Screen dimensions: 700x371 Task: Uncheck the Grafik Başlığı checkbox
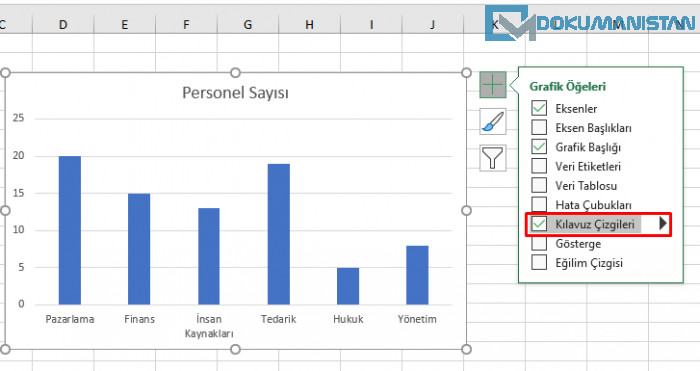point(539,147)
